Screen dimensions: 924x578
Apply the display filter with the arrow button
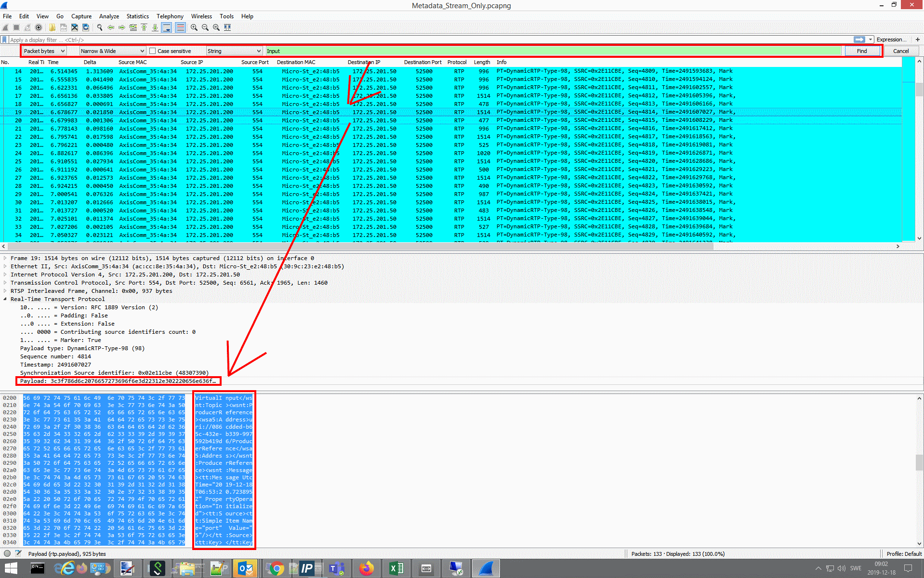(x=859, y=39)
